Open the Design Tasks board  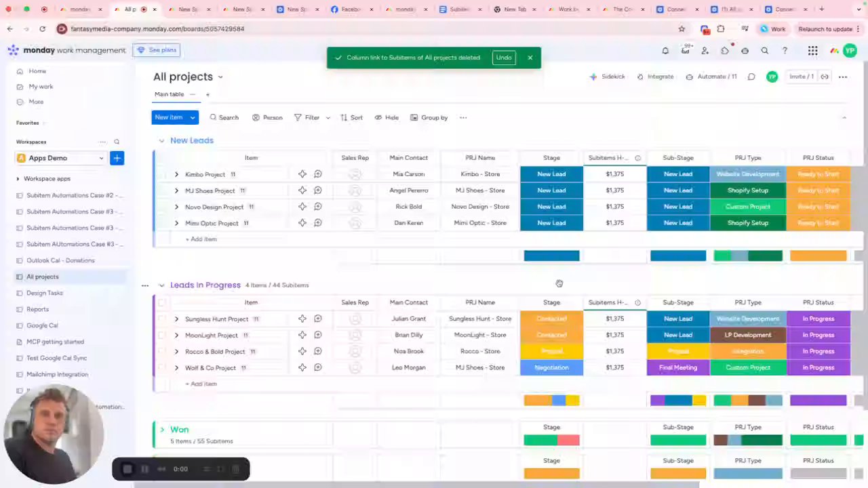[44, 293]
